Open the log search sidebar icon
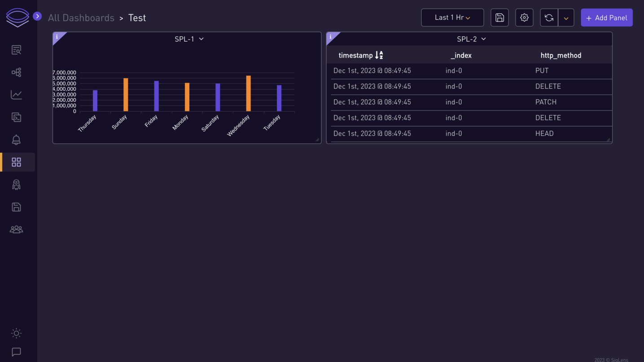Screen dimensions: 644x362 16,50
